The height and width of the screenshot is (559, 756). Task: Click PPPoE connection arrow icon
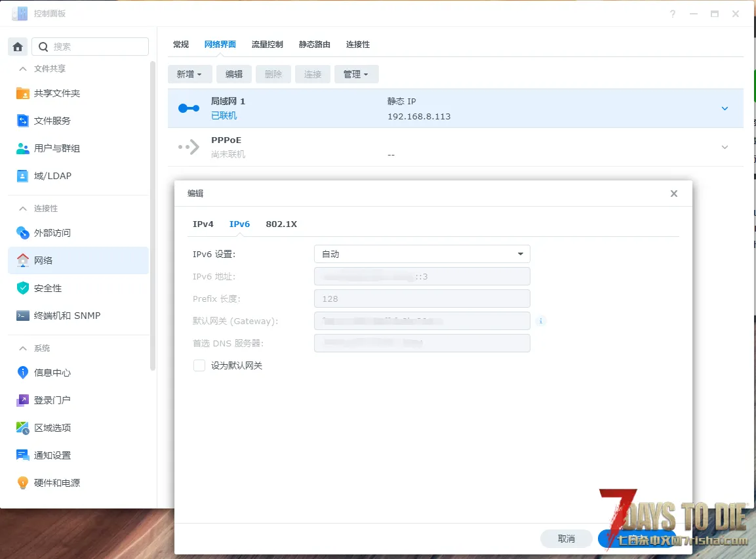pos(189,147)
